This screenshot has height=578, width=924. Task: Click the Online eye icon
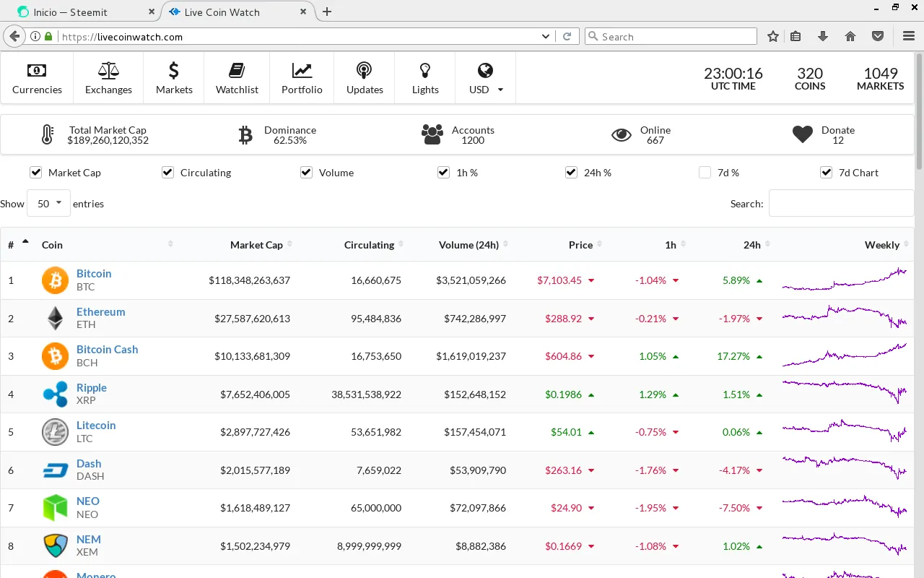[x=622, y=135]
